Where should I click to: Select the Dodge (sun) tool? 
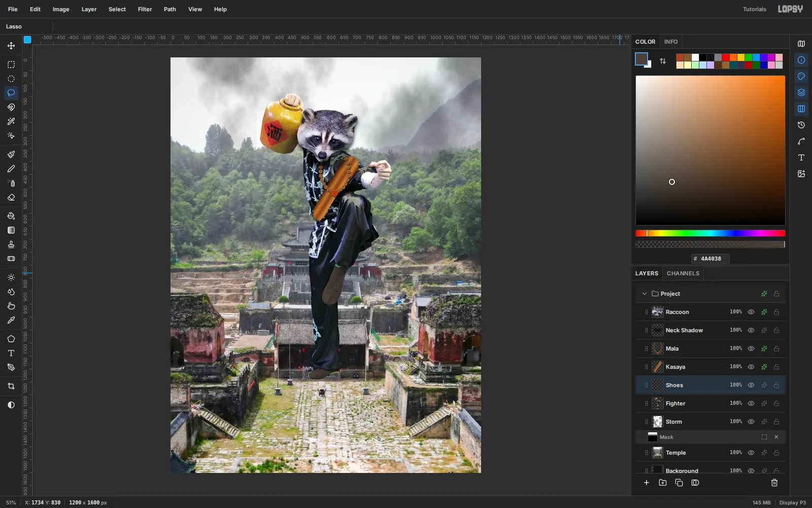11,277
